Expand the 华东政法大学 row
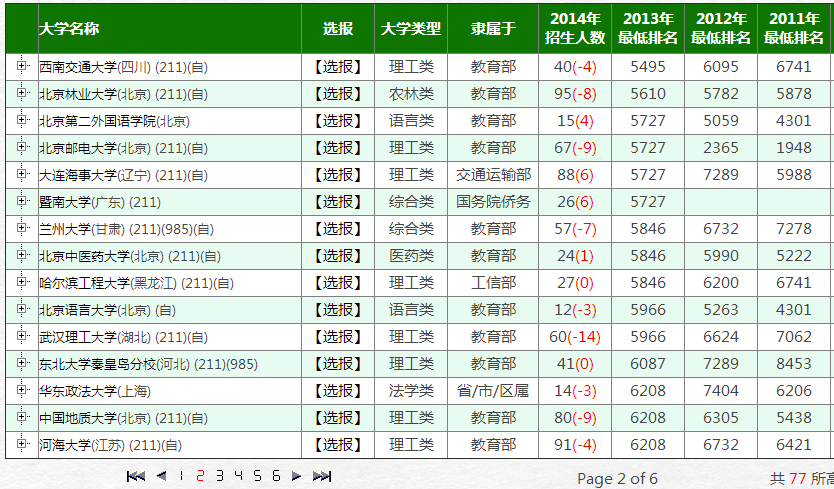834x489 pixels. coord(22,390)
